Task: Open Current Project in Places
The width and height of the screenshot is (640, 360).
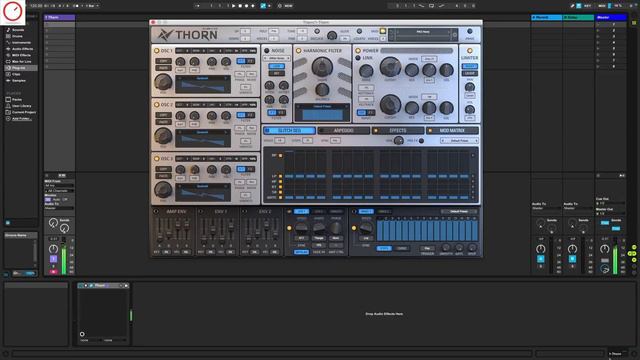Action: [24, 112]
